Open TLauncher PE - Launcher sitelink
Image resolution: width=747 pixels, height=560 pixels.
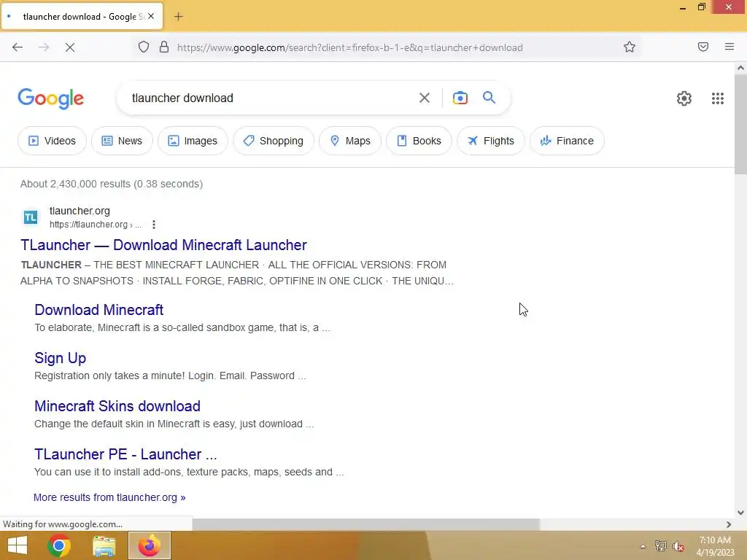point(125,454)
